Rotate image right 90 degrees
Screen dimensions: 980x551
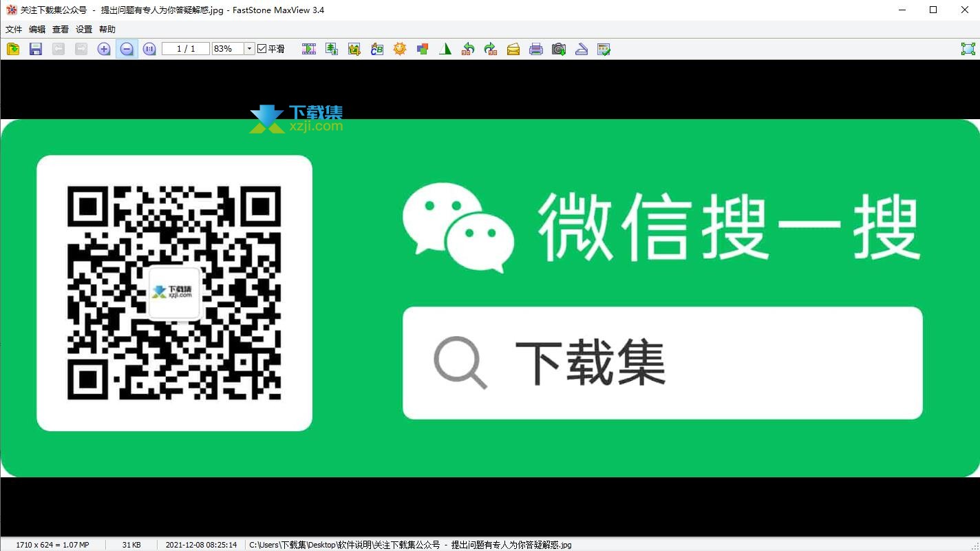pyautogui.click(x=491, y=49)
